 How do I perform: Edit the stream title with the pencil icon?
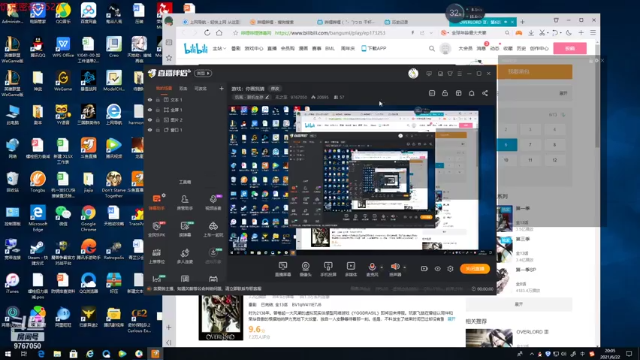pyautogui.click(x=267, y=97)
